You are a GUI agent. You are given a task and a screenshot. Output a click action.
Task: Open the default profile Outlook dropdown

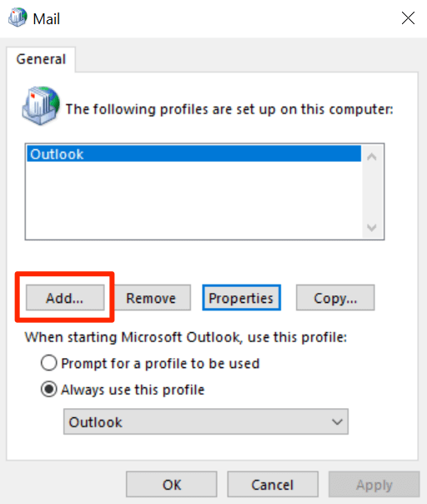(x=206, y=421)
